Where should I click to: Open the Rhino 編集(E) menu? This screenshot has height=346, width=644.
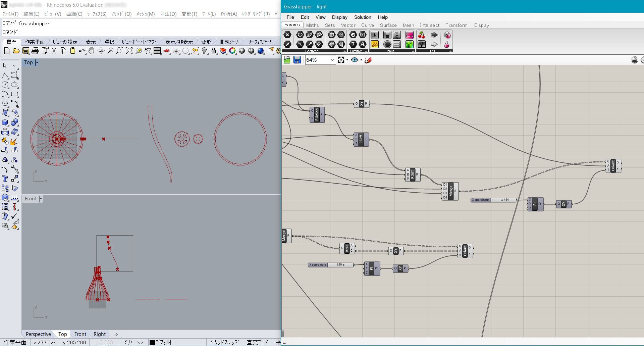[x=31, y=14]
